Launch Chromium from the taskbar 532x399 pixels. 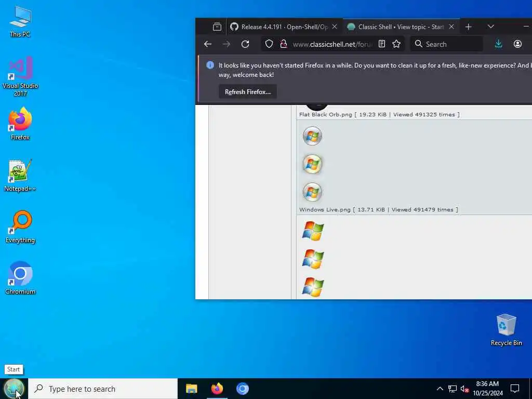(242, 389)
